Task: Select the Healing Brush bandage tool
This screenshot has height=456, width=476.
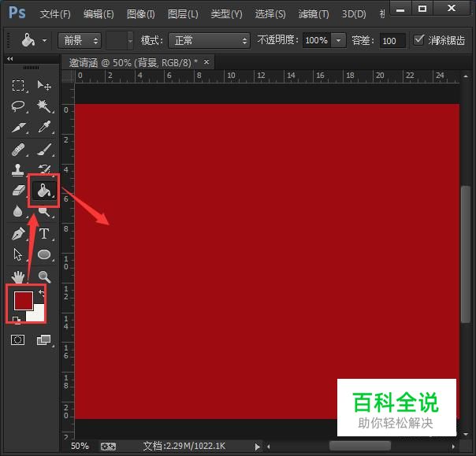Action: tap(18, 150)
